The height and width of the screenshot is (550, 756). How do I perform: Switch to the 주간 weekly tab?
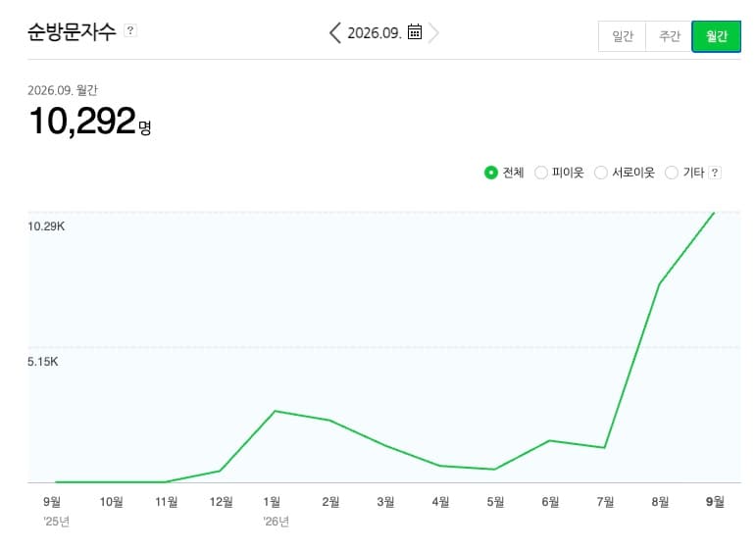pos(669,36)
